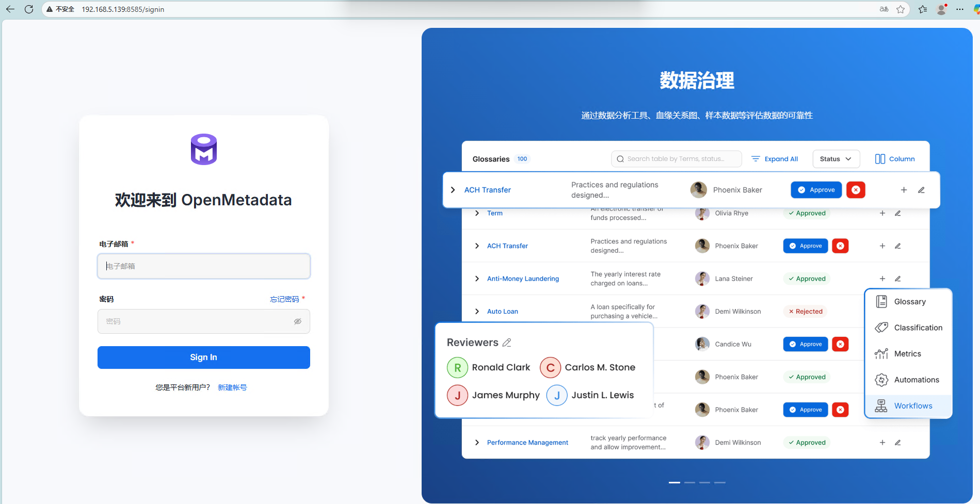The image size is (980, 504).
Task: Click the Rejected status in Demi Wilkinson's row
Action: 806,312
